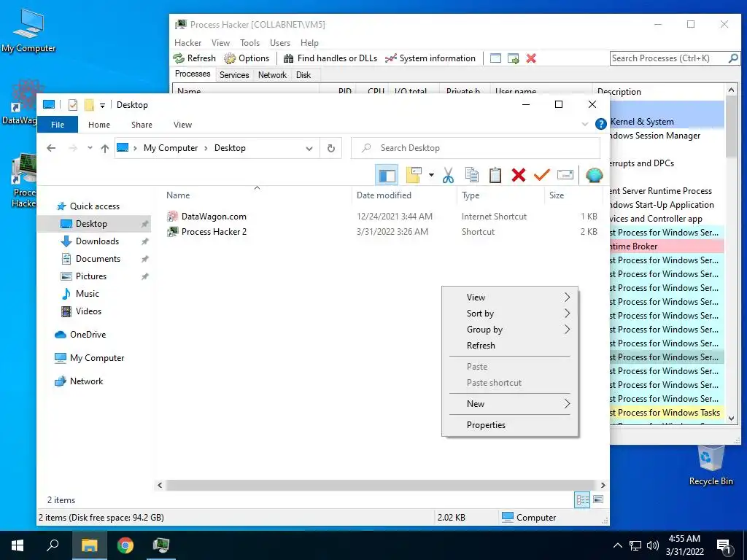
Task: Click the red X Delete icon in Explorer
Action: [x=519, y=175]
